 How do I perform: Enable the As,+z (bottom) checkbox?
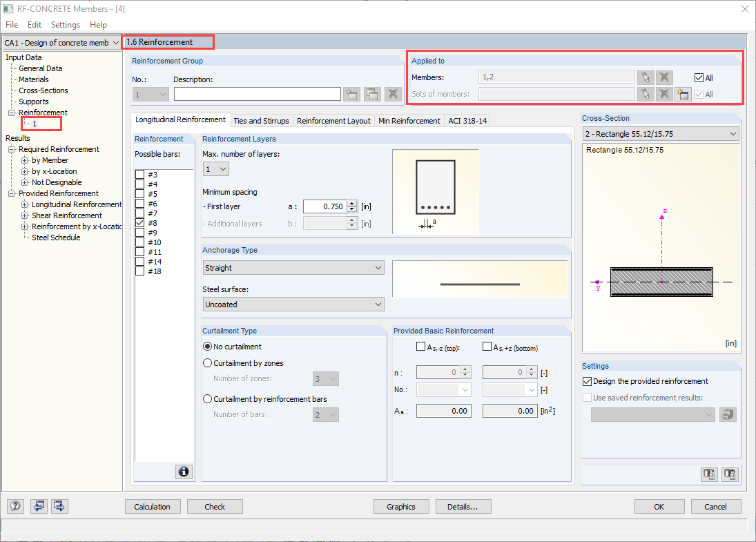487,346
